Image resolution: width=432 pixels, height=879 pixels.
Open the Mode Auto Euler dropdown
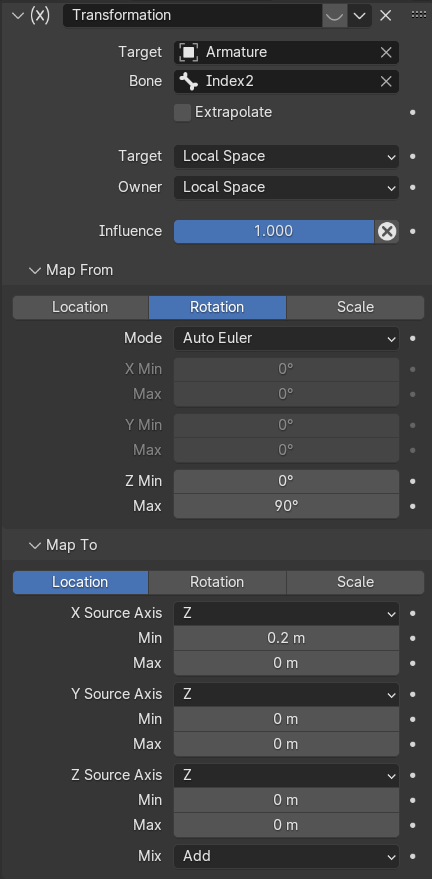pos(286,338)
